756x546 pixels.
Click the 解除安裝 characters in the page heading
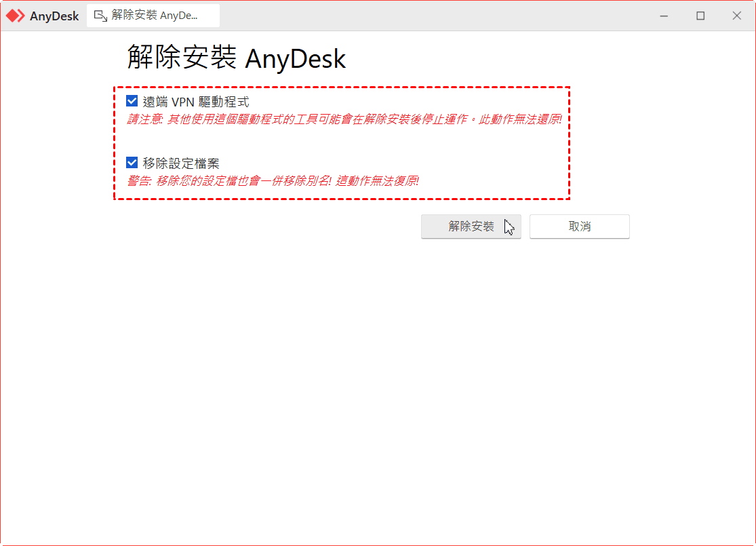click(x=182, y=58)
